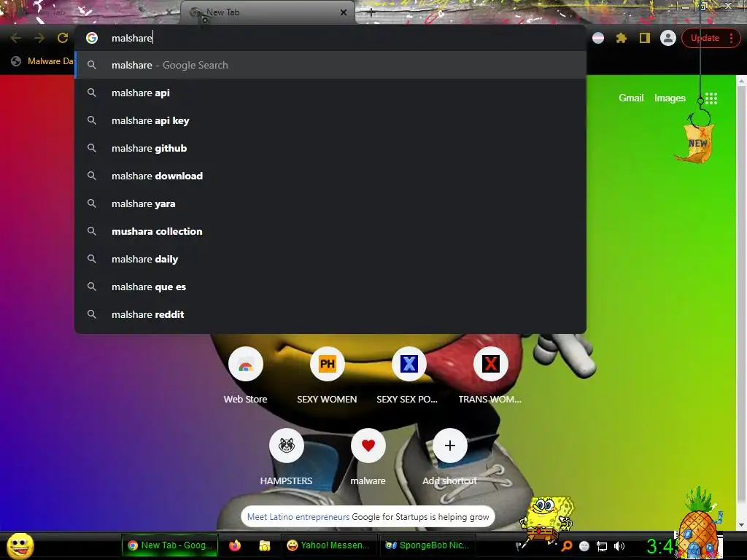The image size is (747, 560).
Task: Pick the 'malshare download' suggestion
Action: tap(330, 176)
